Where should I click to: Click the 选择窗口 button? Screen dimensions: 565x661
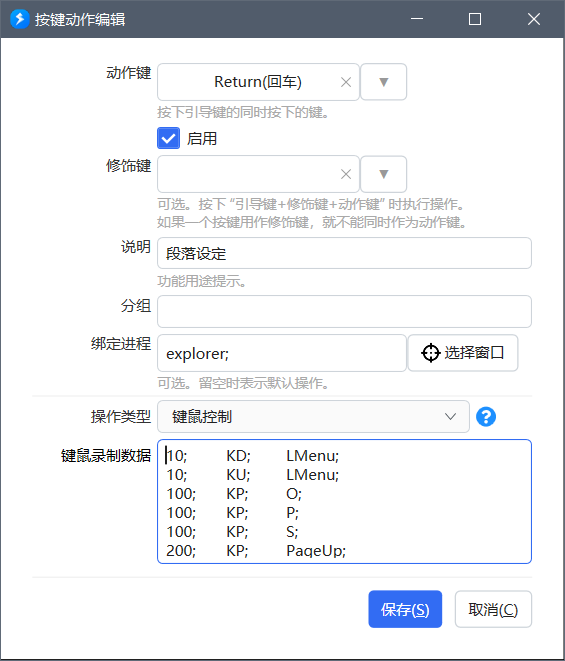pos(463,353)
